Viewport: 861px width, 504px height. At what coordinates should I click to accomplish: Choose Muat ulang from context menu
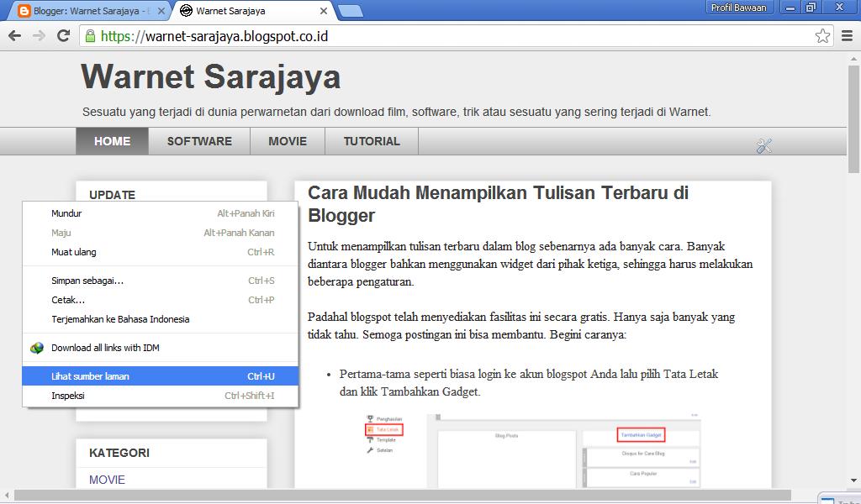click(x=161, y=252)
